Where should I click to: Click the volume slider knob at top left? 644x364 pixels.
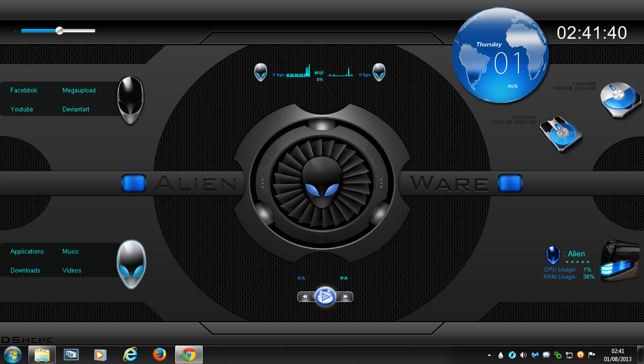coord(59,31)
